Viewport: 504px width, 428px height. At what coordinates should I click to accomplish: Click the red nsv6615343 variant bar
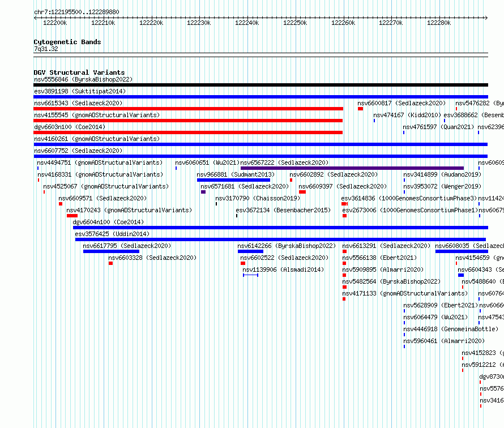click(189, 109)
